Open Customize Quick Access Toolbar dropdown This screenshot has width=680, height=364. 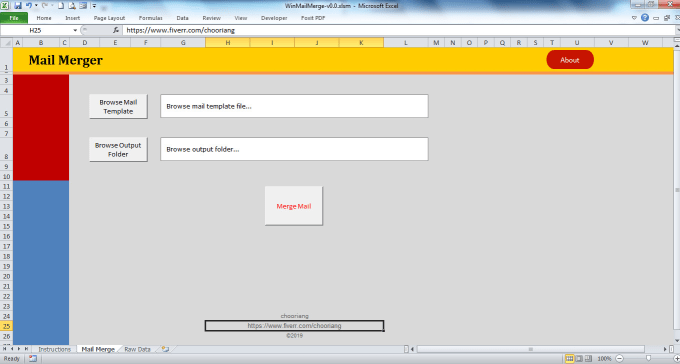coord(94,6)
